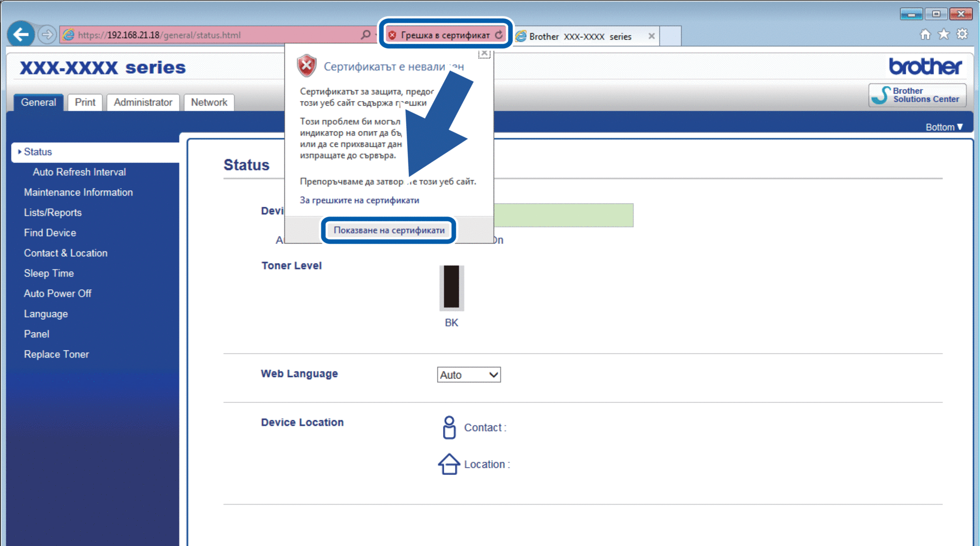The image size is (980, 546).
Task: Switch to the Administrator tab
Action: point(143,102)
